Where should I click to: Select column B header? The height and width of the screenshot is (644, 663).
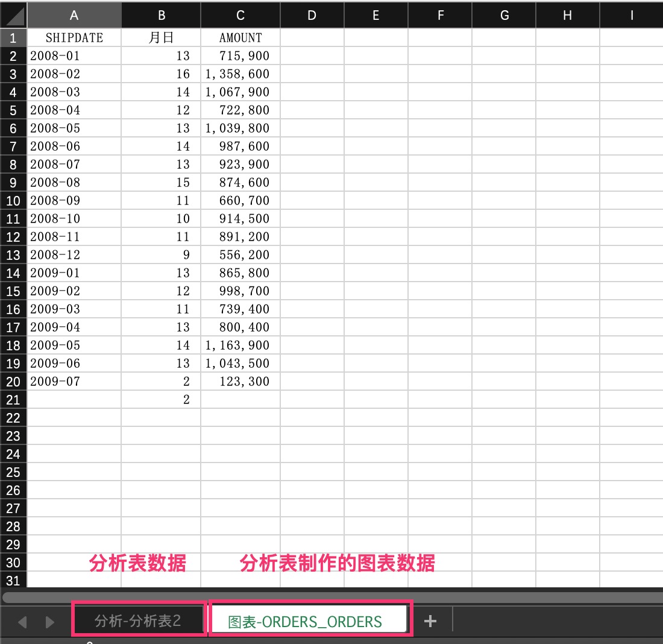[161, 15]
